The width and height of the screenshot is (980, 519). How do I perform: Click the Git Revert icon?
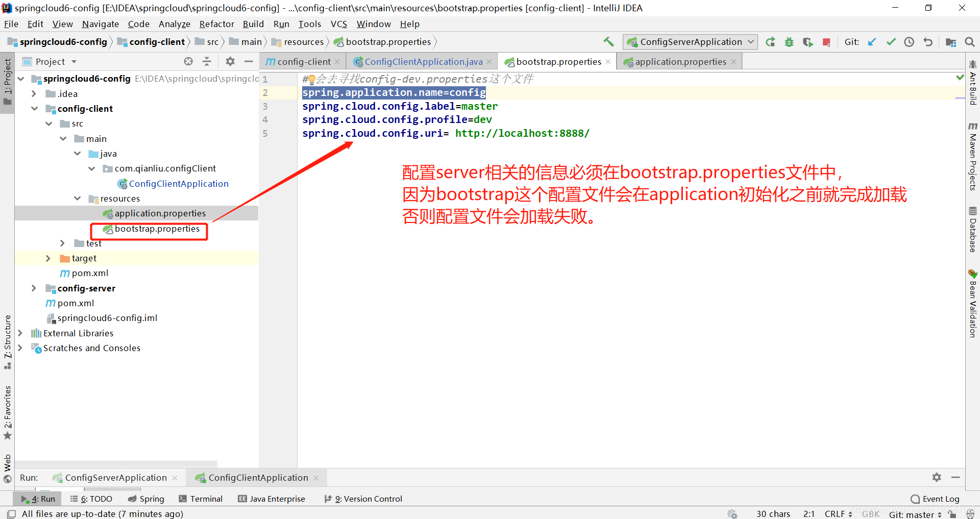coord(928,42)
